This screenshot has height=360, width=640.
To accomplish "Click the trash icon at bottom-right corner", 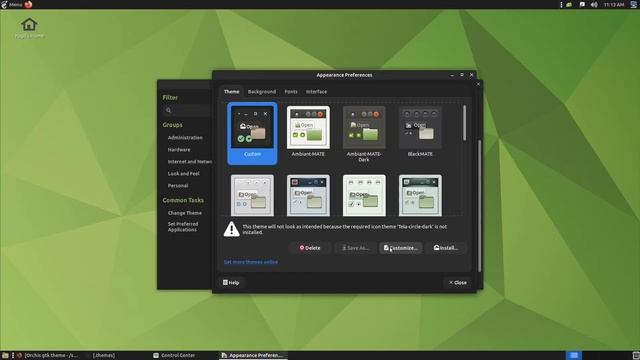I will point(636,356).
